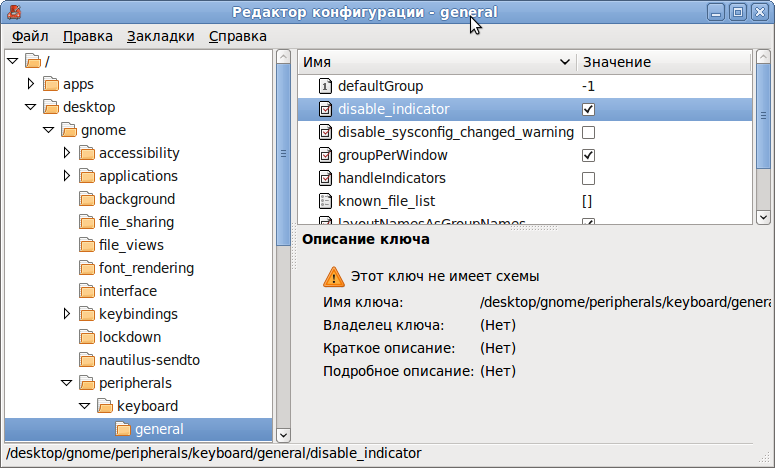Maximize the Редактор конфигурации window

pos(738,12)
